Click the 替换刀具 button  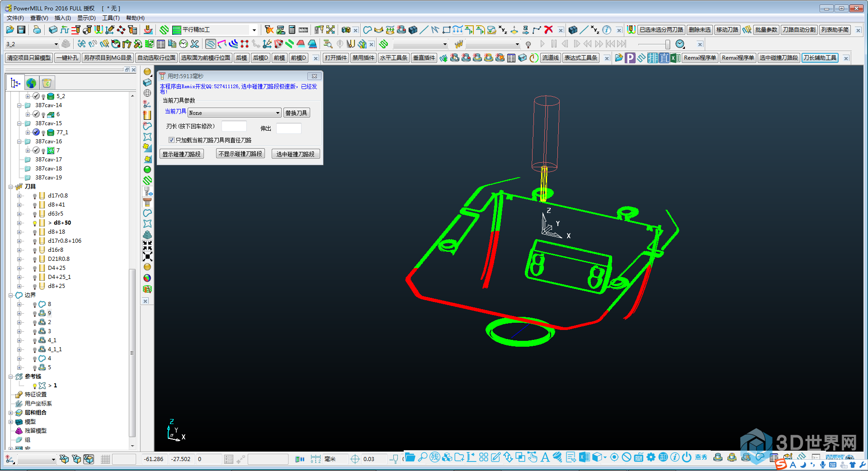pyautogui.click(x=297, y=113)
